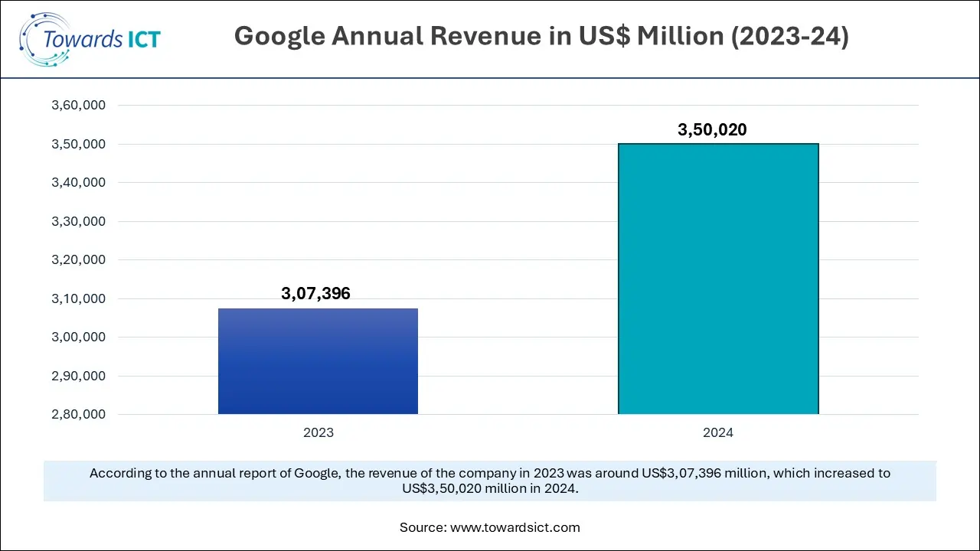The image size is (980, 551).
Task: Select the 2024 axis label
Action: click(717, 432)
